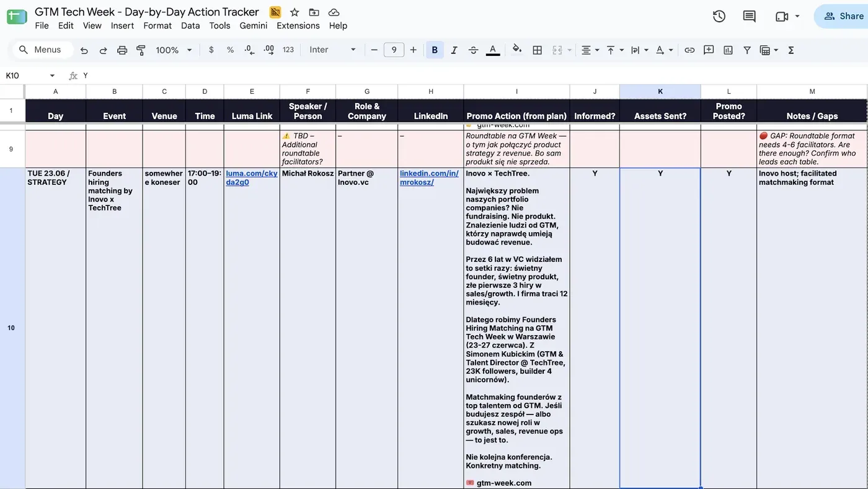Screen dimensions: 868x489
Task: Star this document
Action: pos(294,12)
